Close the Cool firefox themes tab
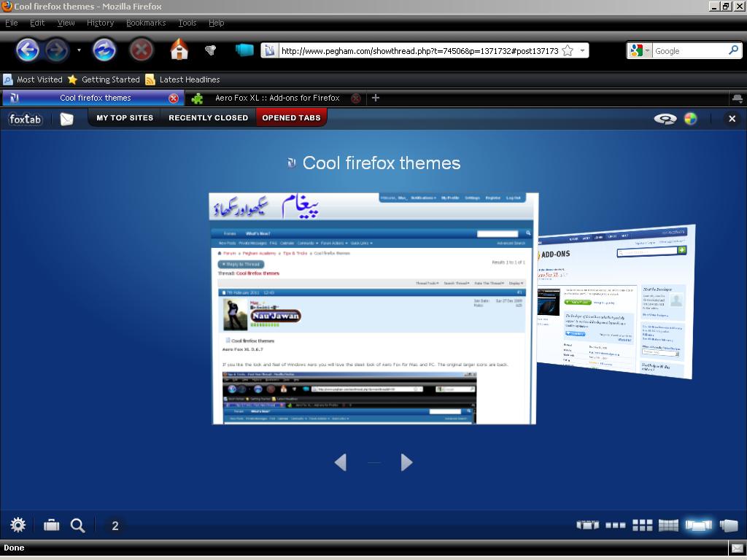 click(x=174, y=98)
